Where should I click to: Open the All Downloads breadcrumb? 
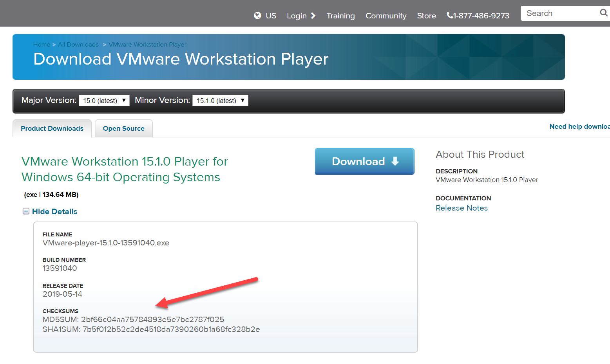click(x=78, y=45)
